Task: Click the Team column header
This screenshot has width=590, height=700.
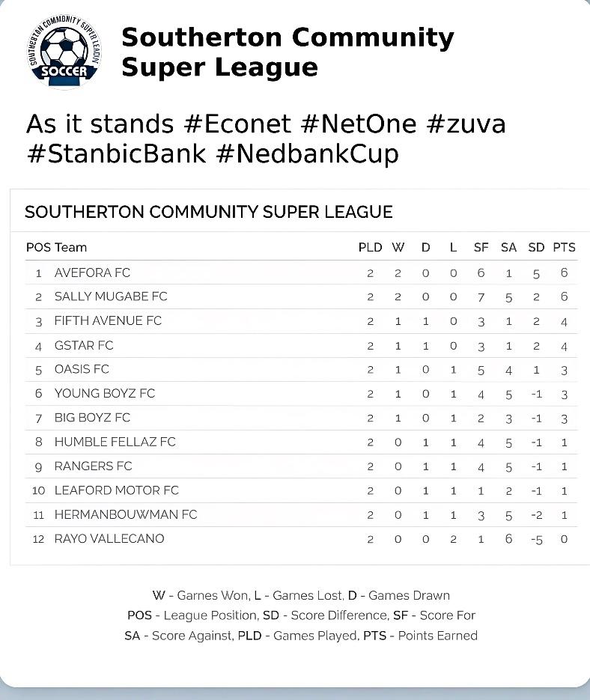Action: click(70, 247)
